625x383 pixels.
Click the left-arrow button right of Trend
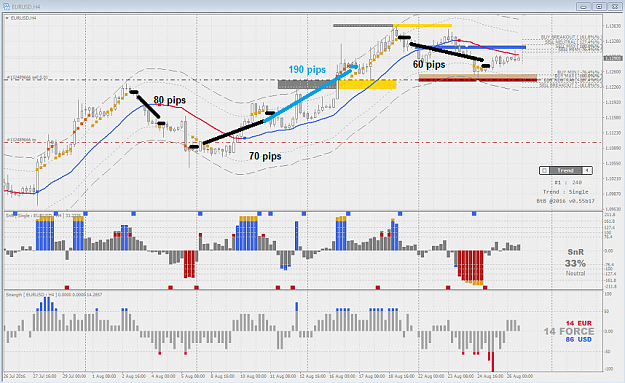pos(587,171)
